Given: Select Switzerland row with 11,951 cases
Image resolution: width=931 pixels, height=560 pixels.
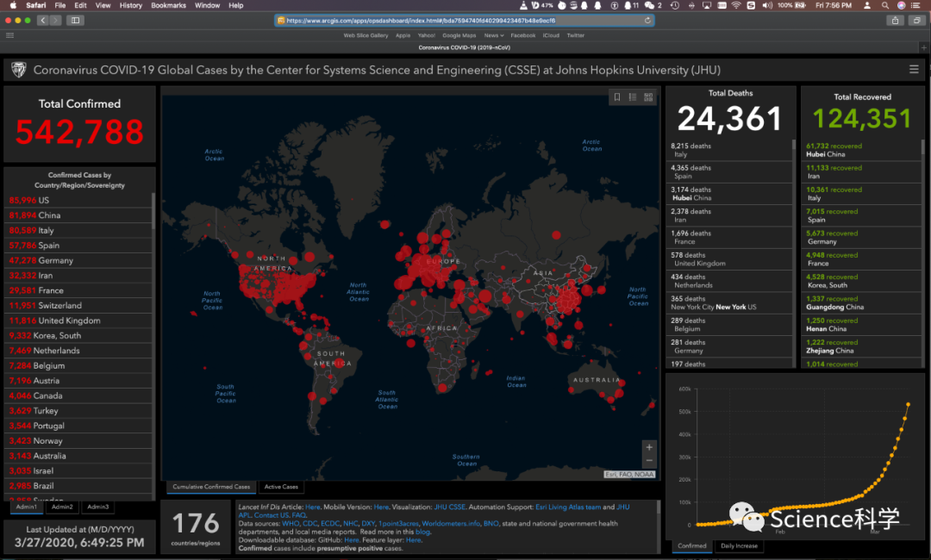Looking at the screenshot, I should [x=78, y=306].
